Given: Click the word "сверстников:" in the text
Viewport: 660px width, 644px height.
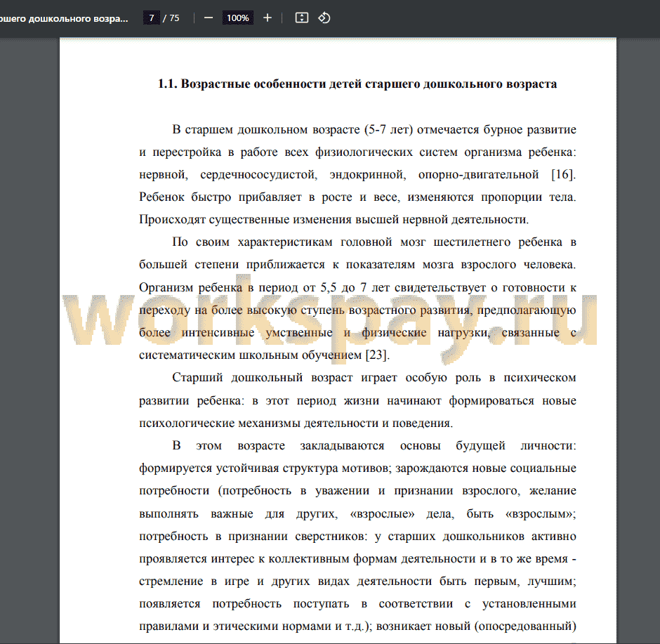Looking at the screenshot, I should coord(331,537).
